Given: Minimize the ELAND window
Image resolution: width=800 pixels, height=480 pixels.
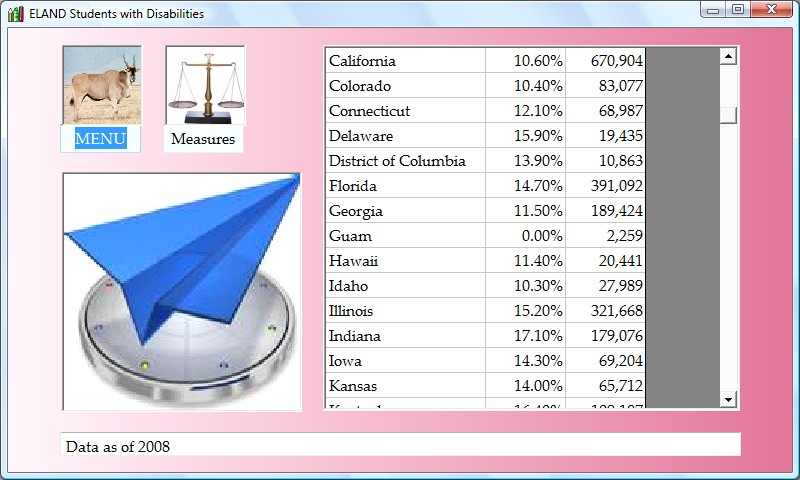Looking at the screenshot, I should pyautogui.click(x=713, y=10).
